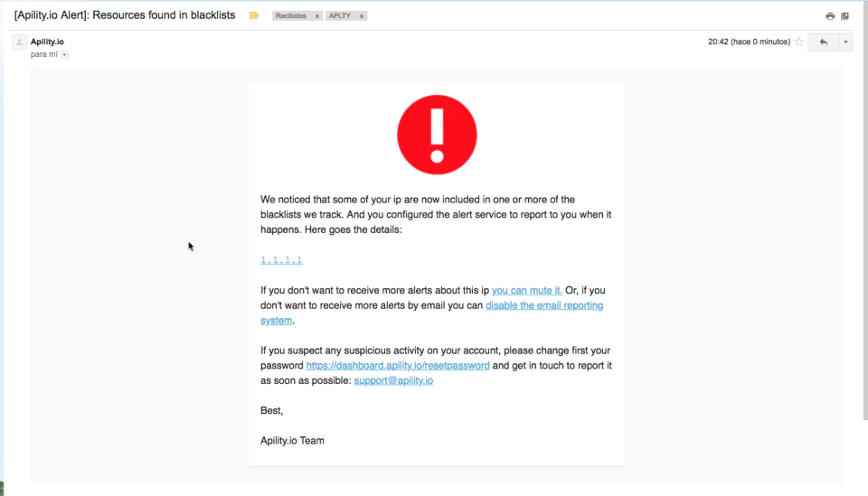Open the Recibidos label
Viewport: 868px width, 496px height.
(291, 16)
